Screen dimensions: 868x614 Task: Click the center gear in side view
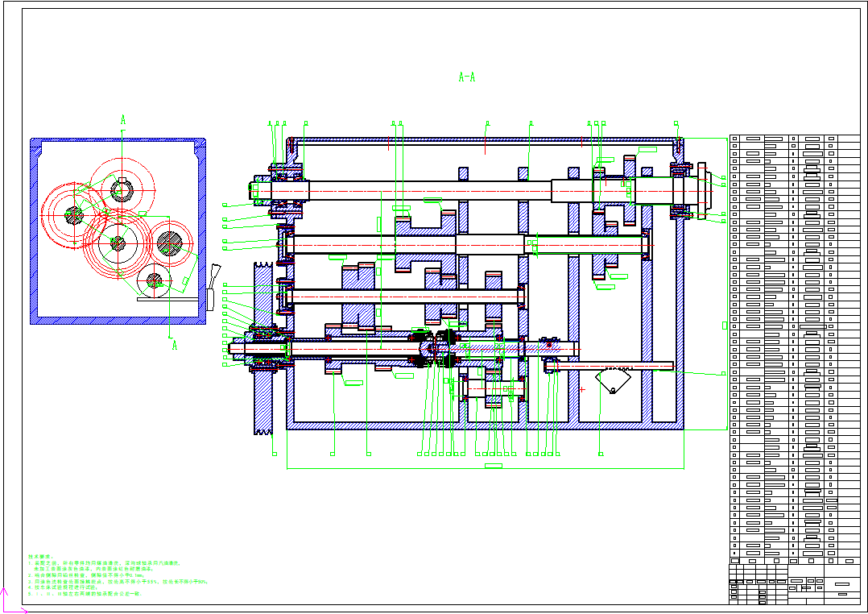[118, 243]
